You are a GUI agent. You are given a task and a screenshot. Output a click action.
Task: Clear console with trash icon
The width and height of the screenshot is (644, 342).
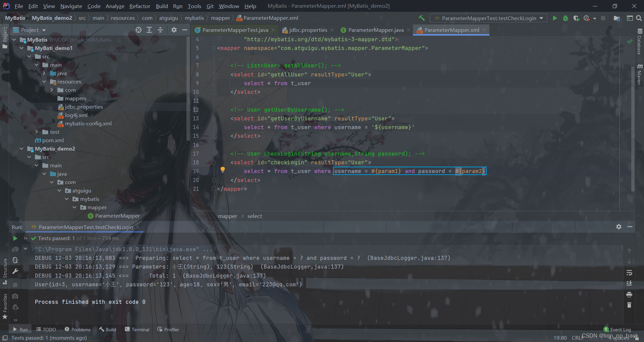click(629, 305)
